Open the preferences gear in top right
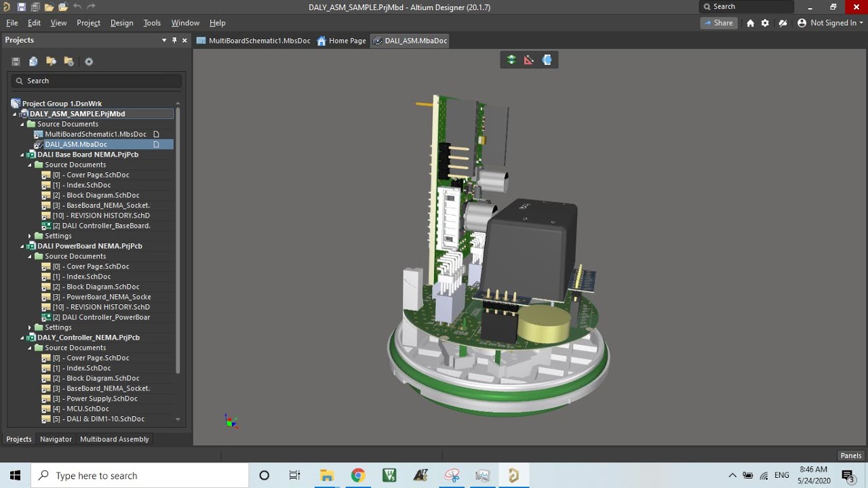The image size is (868, 488). click(766, 22)
